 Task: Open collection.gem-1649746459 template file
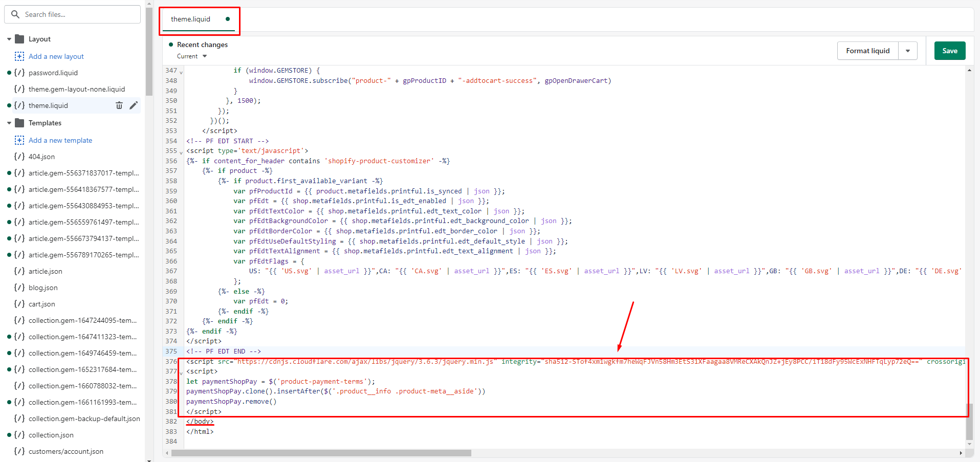tap(82, 353)
